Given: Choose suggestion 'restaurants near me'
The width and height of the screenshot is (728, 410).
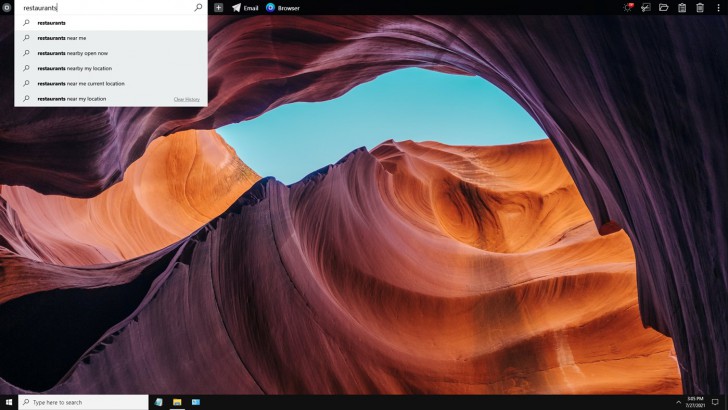Looking at the screenshot, I should point(111,38).
